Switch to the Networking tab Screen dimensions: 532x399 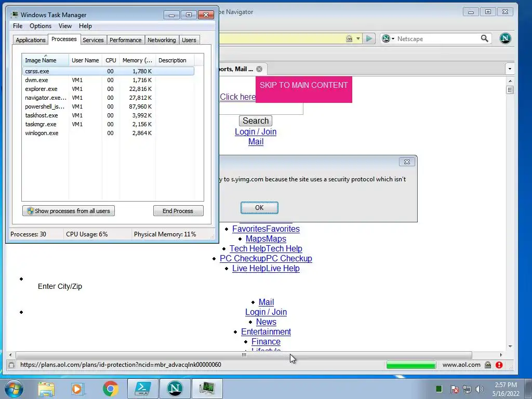(162, 40)
